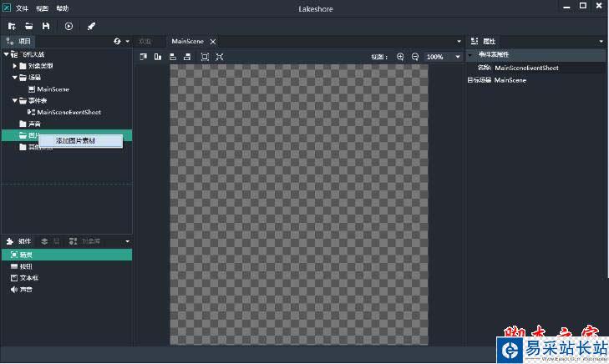Viewport: 609px width, 364px height.
Task: Click the 场景 folder label
Action: (34, 78)
